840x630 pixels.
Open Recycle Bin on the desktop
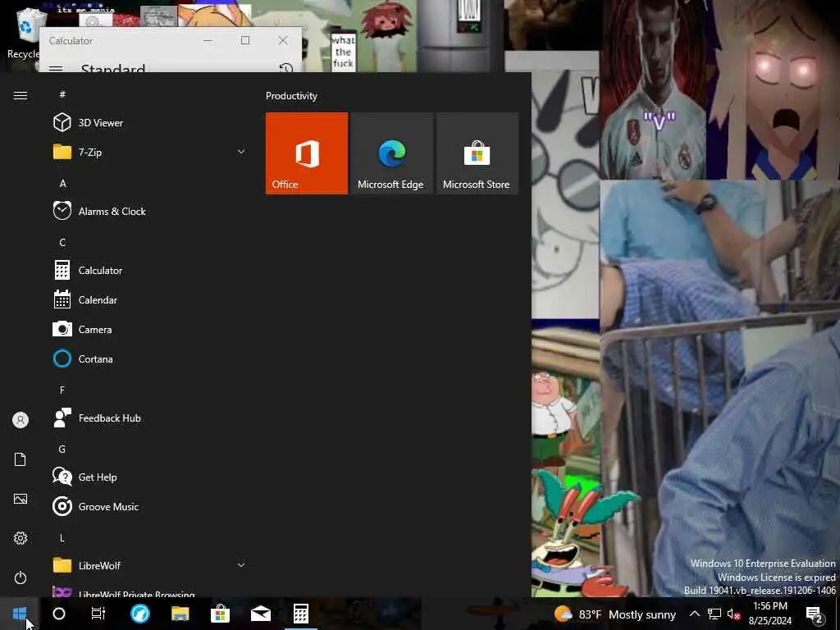[x=24, y=33]
